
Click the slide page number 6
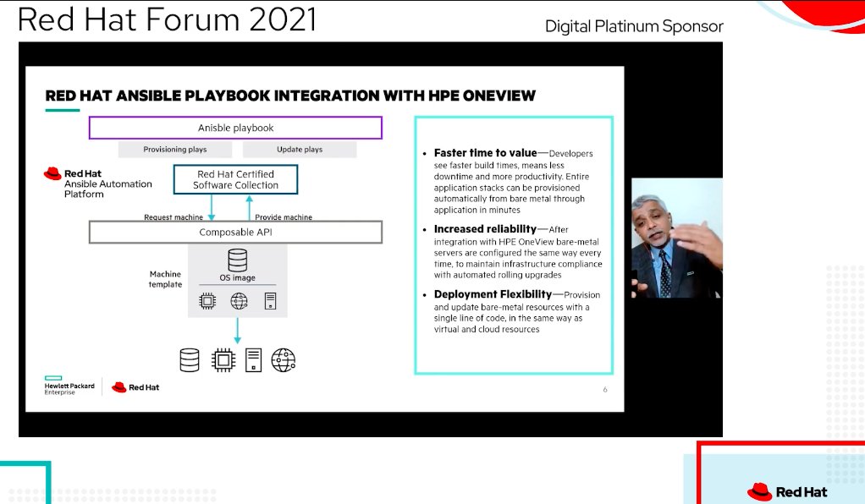pos(605,390)
